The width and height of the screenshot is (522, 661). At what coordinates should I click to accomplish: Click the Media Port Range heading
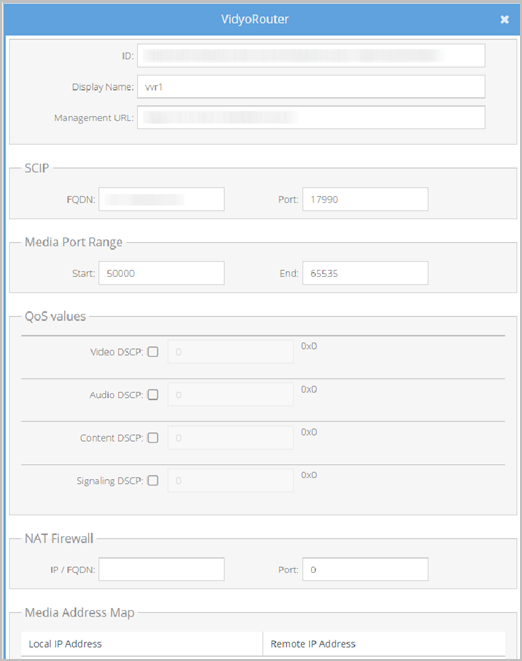(x=73, y=242)
